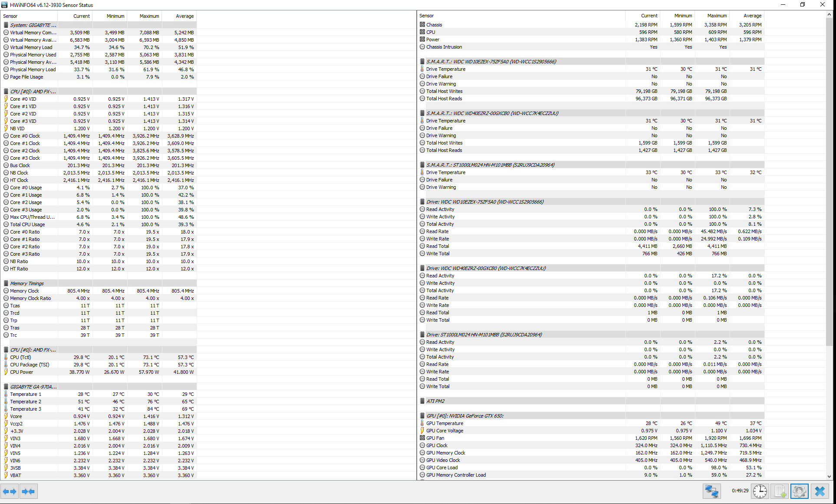Open sensor settings via the gear icon

[x=800, y=491]
